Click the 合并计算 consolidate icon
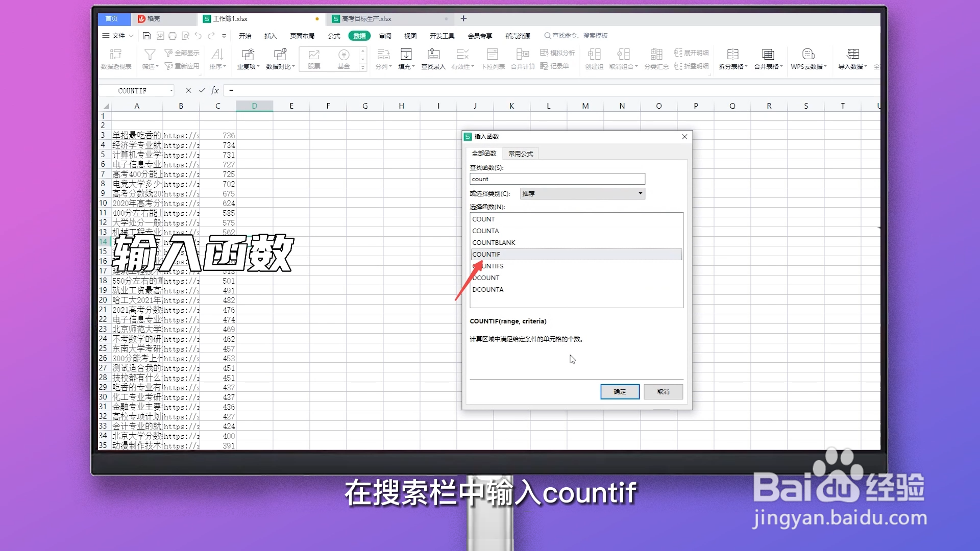The width and height of the screenshot is (980, 551). pos(522,59)
